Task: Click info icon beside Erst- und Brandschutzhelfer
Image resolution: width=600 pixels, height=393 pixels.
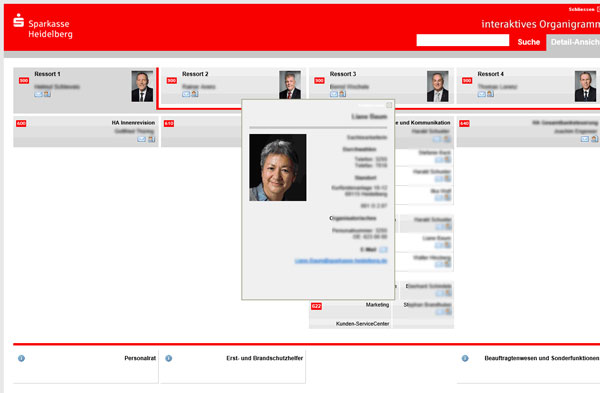Action: tap(169, 359)
